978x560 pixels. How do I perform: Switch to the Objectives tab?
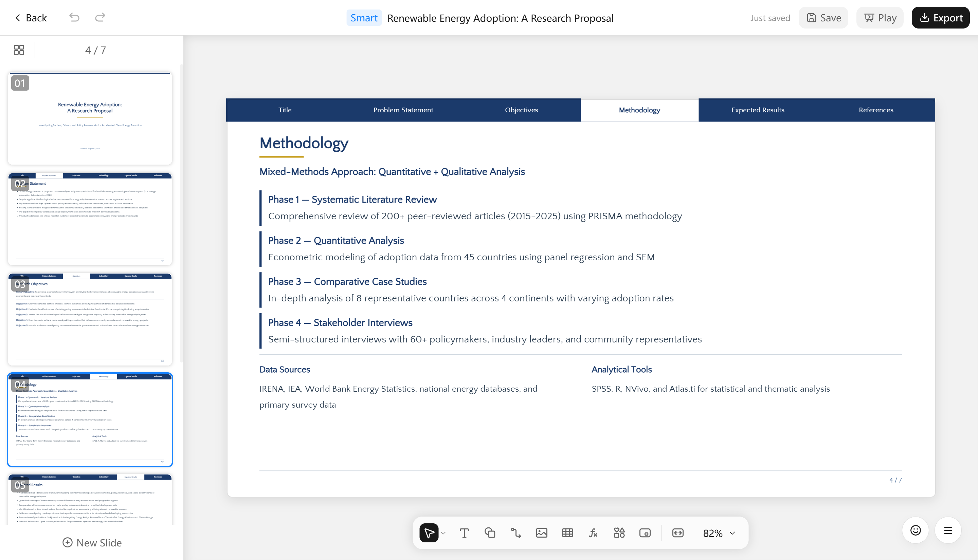[521, 110]
